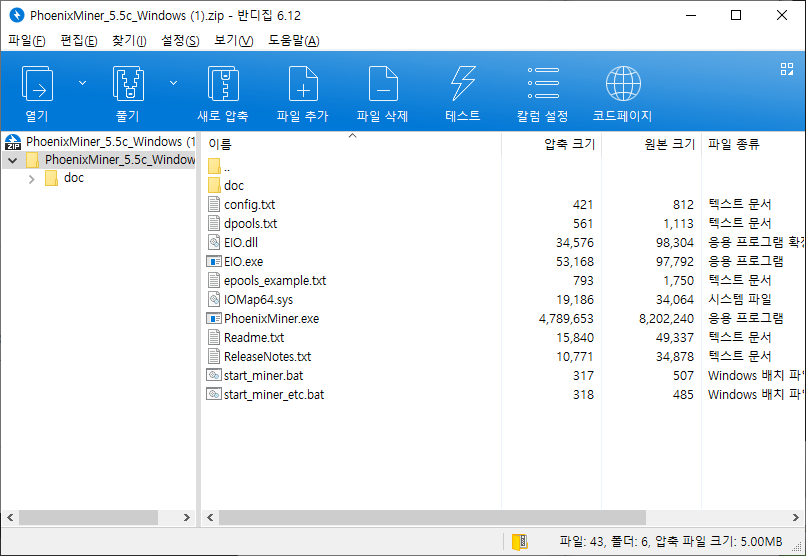This screenshot has height=556, width=806.
Task: Open the dropdown arrow next to 열기
Action: (x=82, y=83)
